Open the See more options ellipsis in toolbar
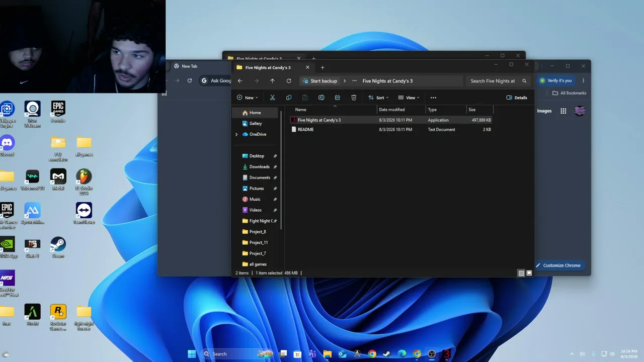Screen dimensions: 644x362 433,98
